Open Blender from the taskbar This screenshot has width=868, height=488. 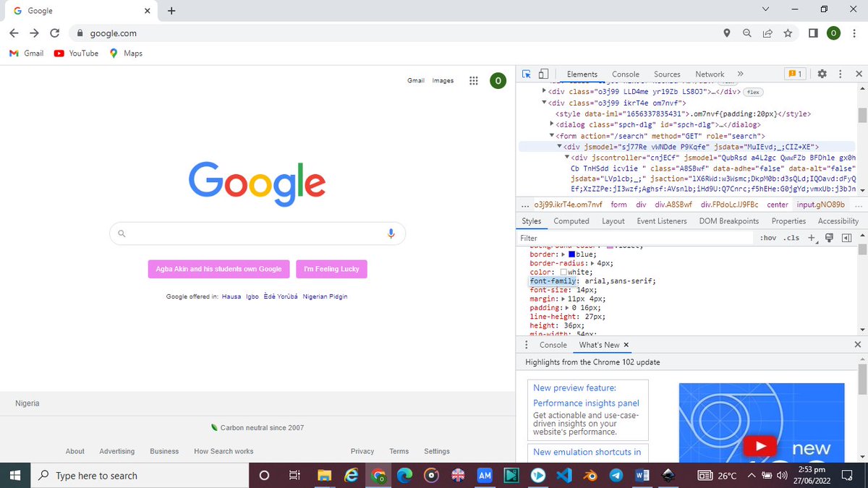[590, 475]
